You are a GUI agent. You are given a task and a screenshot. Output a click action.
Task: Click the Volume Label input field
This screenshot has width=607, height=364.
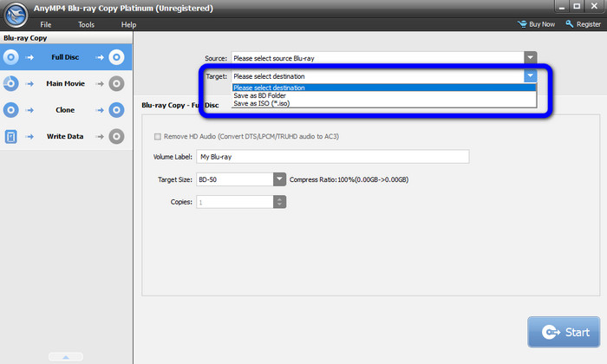pyautogui.click(x=332, y=157)
